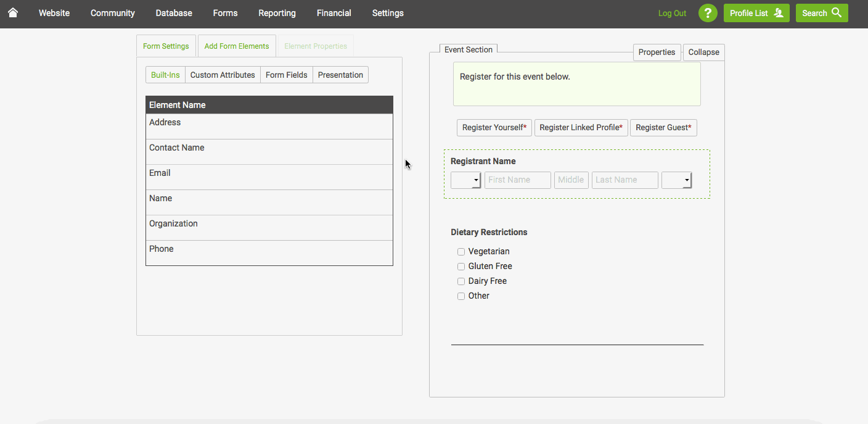Viewport: 868px width, 424px height.
Task: Check the Vegetarian checkbox
Action: pos(461,252)
